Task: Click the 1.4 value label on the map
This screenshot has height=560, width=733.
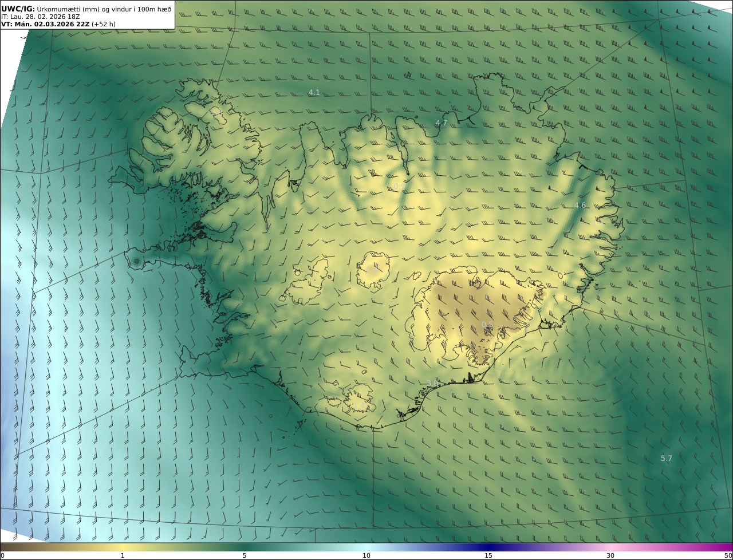Action: click(x=358, y=406)
